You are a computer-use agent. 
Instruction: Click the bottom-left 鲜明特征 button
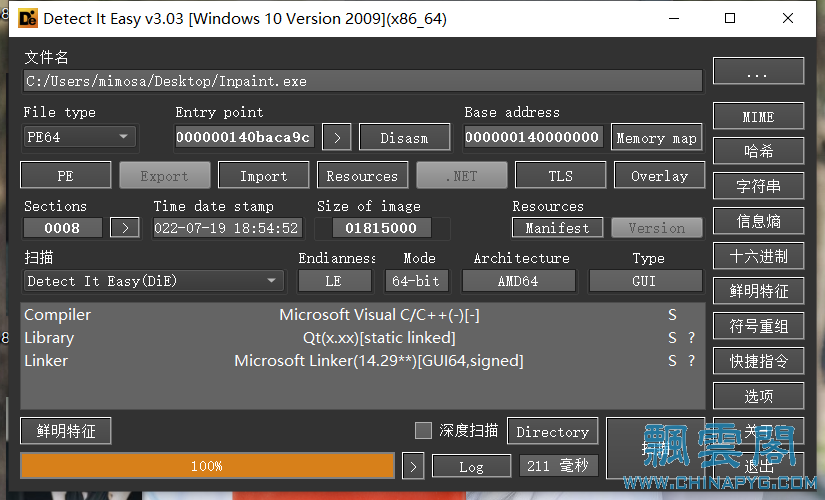(66, 431)
